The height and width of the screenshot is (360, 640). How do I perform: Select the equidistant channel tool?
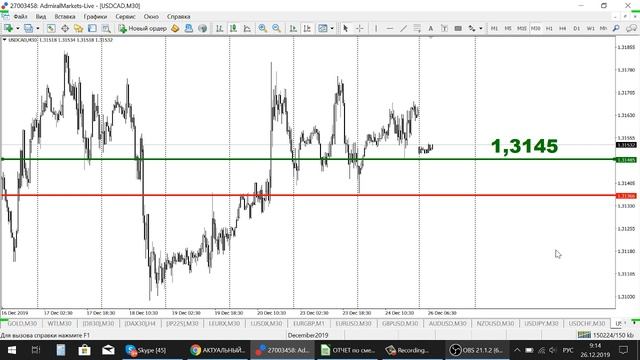(x=417, y=28)
